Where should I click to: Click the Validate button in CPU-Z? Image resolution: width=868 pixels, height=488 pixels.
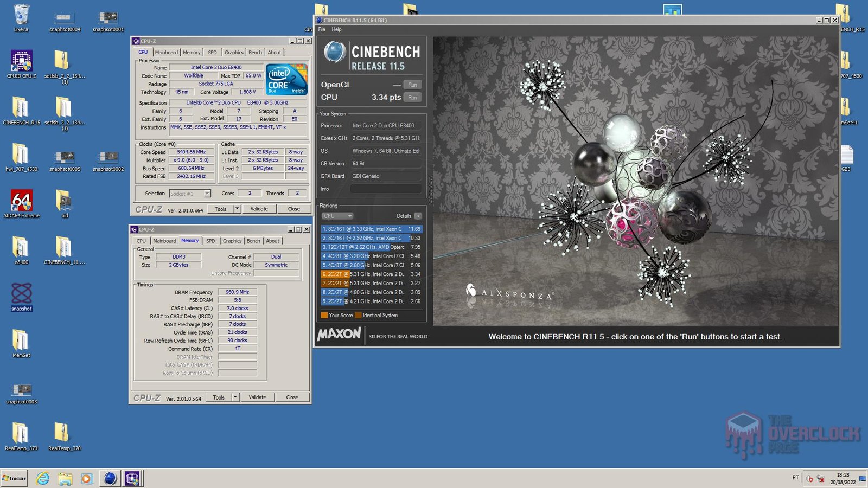pos(259,208)
